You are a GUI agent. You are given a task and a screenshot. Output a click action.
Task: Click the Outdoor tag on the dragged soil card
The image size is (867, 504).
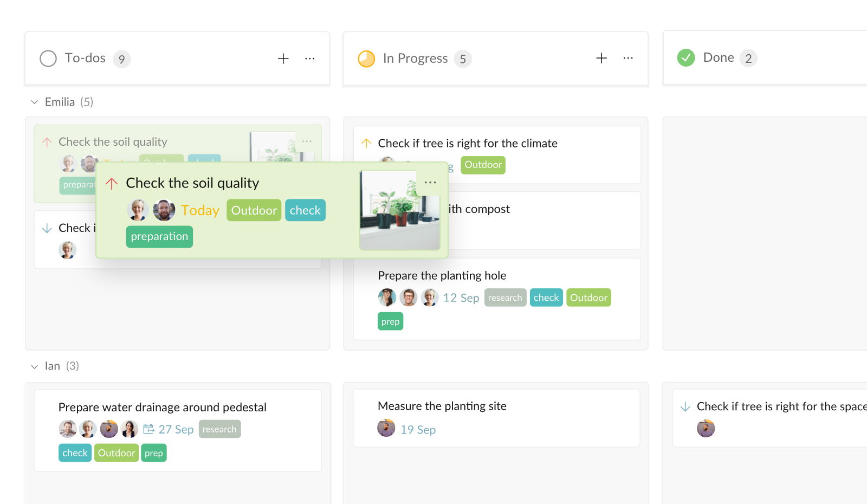[x=254, y=210]
